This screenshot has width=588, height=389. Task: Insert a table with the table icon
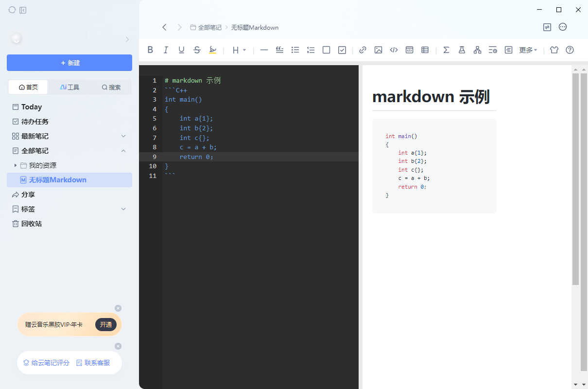(425, 50)
